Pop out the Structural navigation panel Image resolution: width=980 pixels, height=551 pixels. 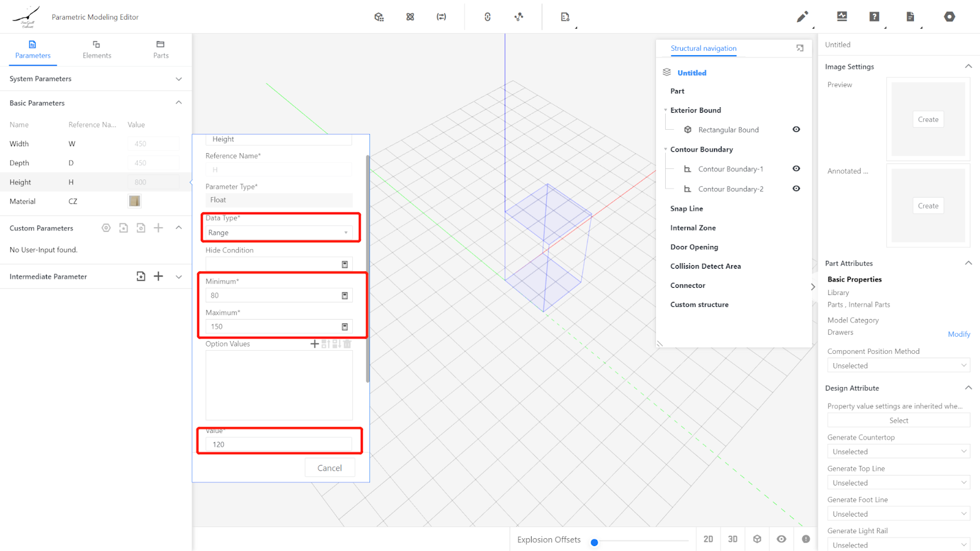point(799,48)
